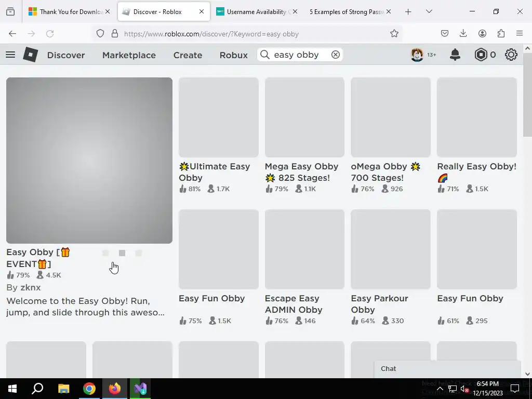Viewport: 532px width, 399px height.
Task: Open Firefox downloads panel
Action: point(463,34)
